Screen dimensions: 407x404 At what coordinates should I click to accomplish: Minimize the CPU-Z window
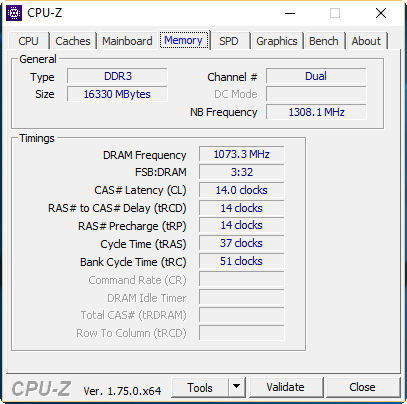pos(290,13)
